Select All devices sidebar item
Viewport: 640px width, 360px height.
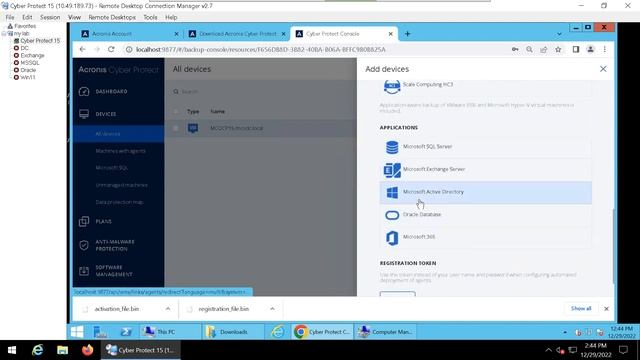pyautogui.click(x=118, y=134)
